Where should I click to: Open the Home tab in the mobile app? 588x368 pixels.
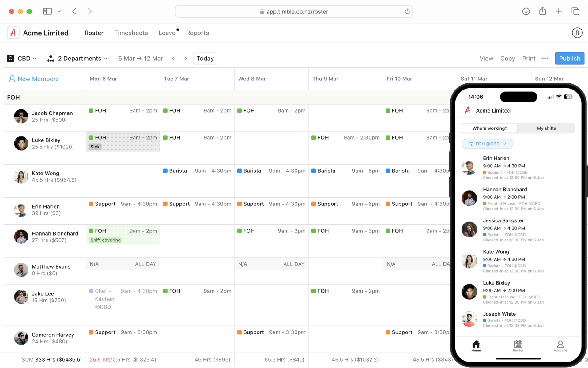click(476, 346)
